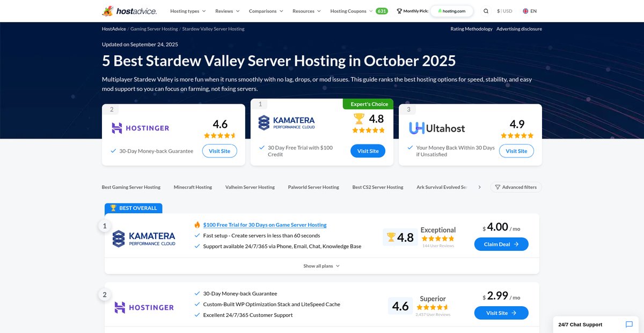Open the hosting.com monthly pick
This screenshot has width=644, height=333.
(451, 11)
